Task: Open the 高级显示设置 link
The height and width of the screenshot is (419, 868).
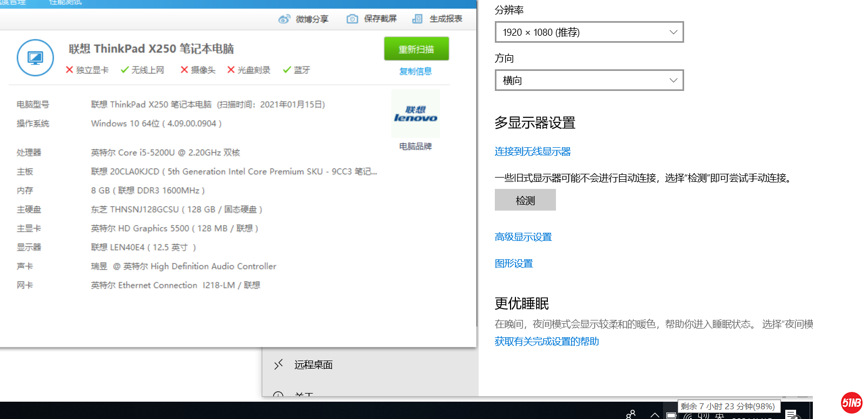Action: (x=523, y=237)
